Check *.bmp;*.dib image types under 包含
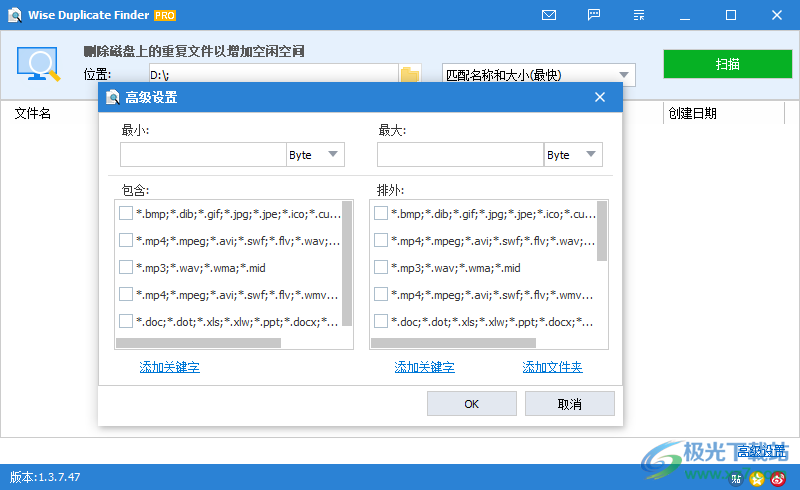 coord(126,213)
